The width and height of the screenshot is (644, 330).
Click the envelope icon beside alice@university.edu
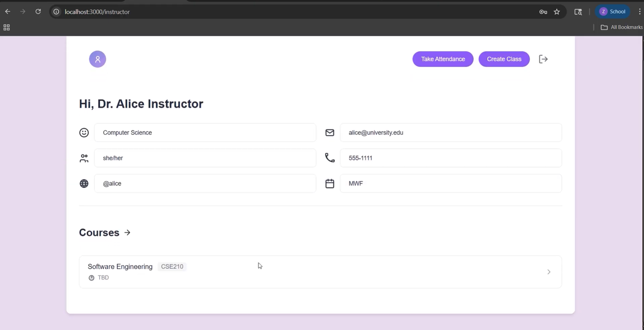[x=330, y=133]
